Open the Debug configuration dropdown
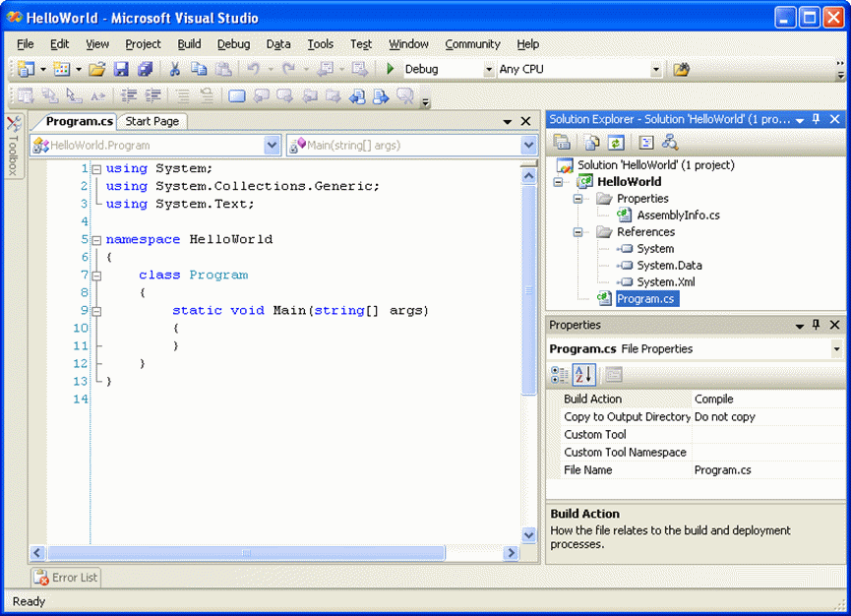851x616 pixels. pyautogui.click(x=488, y=70)
